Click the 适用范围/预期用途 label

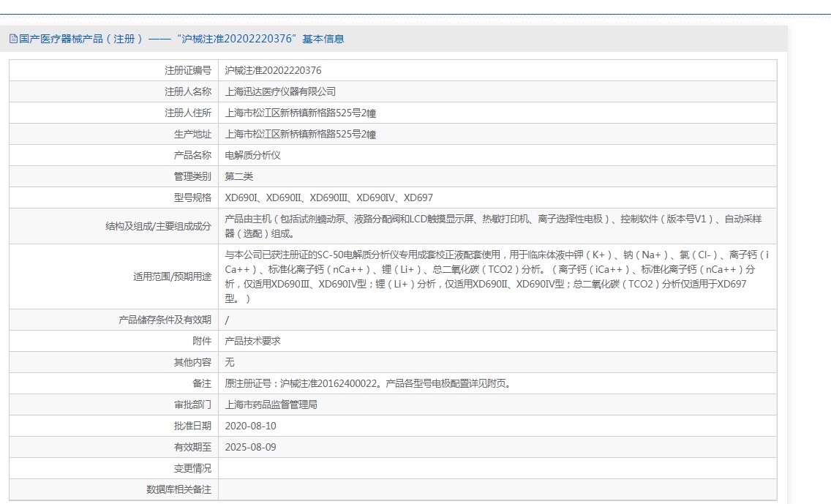(172, 277)
